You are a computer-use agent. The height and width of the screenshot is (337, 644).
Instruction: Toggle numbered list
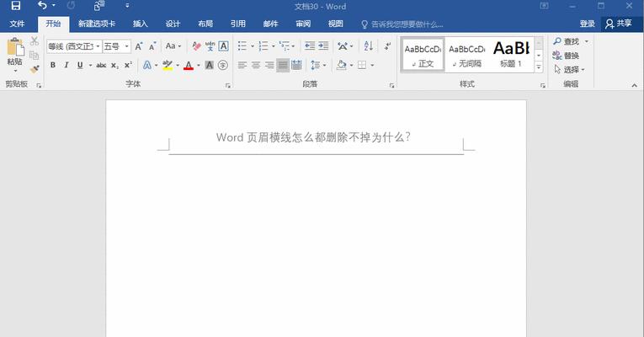point(263,46)
